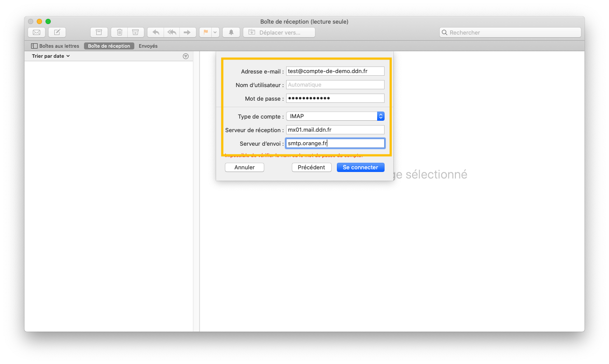This screenshot has width=609, height=364.
Task: Open the flag color dropdown arrow
Action: coord(215,32)
